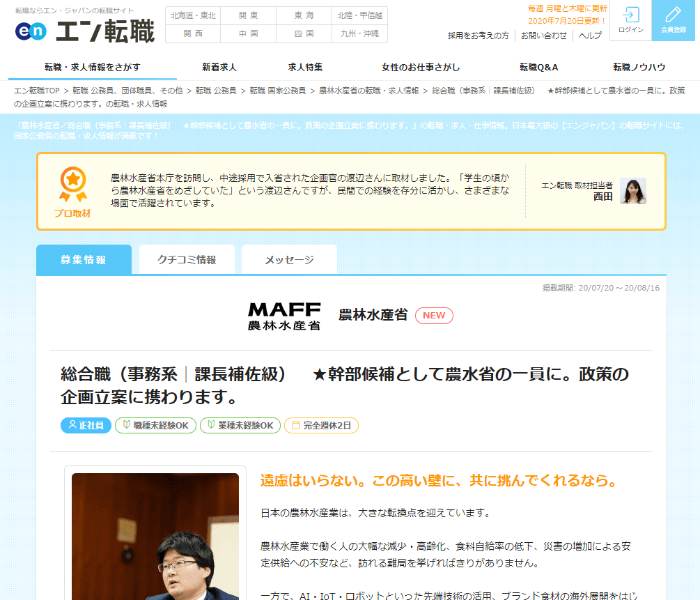
Task: Click the エン転職 site logo
Action: coord(85,31)
